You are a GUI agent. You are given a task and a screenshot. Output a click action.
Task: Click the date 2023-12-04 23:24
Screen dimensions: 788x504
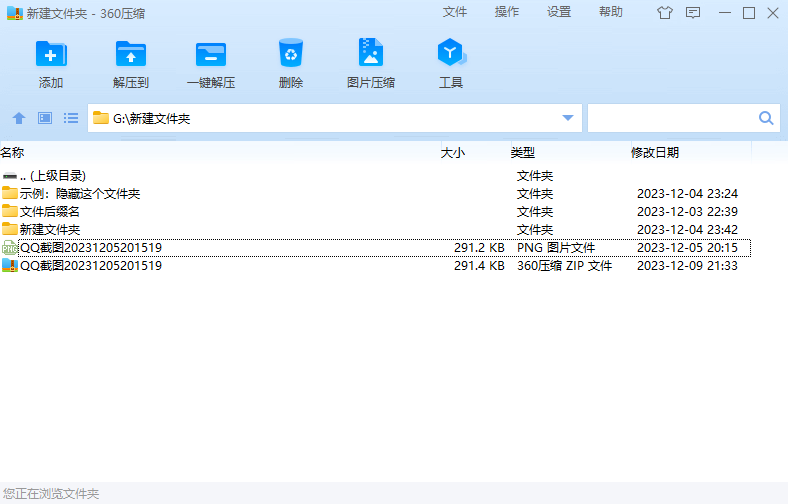click(687, 193)
